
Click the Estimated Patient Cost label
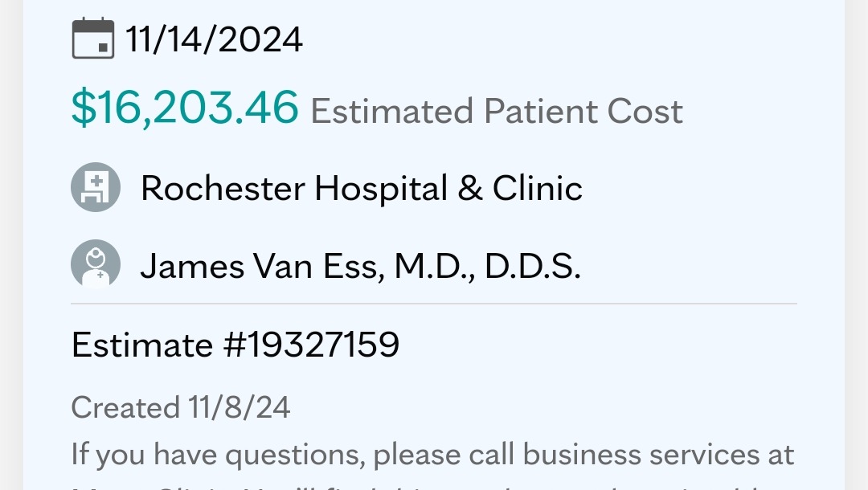(497, 111)
